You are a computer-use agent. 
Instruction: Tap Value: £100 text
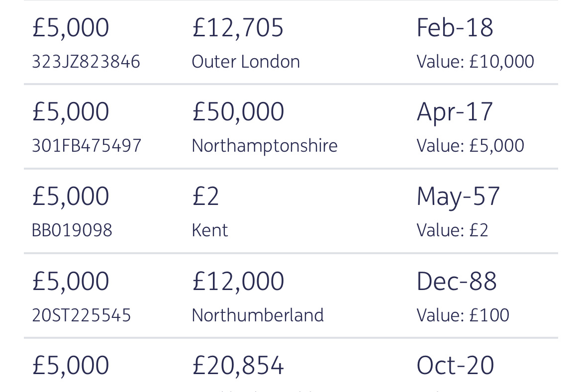tap(463, 315)
